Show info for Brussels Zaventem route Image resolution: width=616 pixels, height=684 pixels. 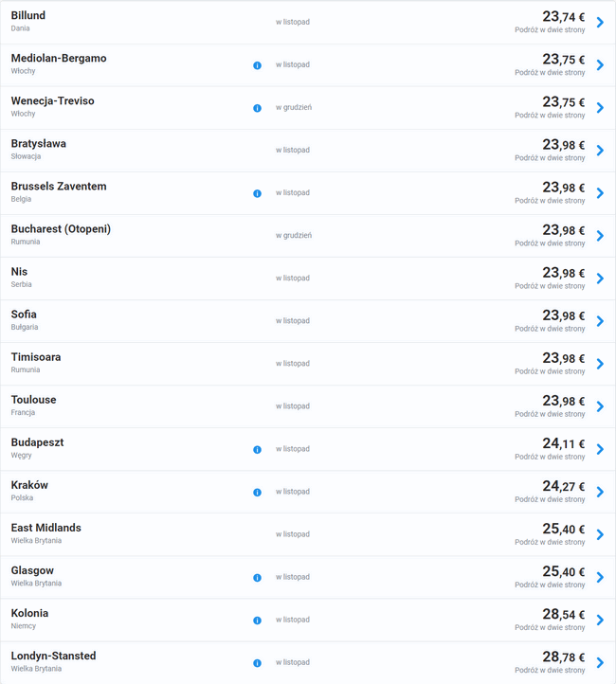(257, 193)
